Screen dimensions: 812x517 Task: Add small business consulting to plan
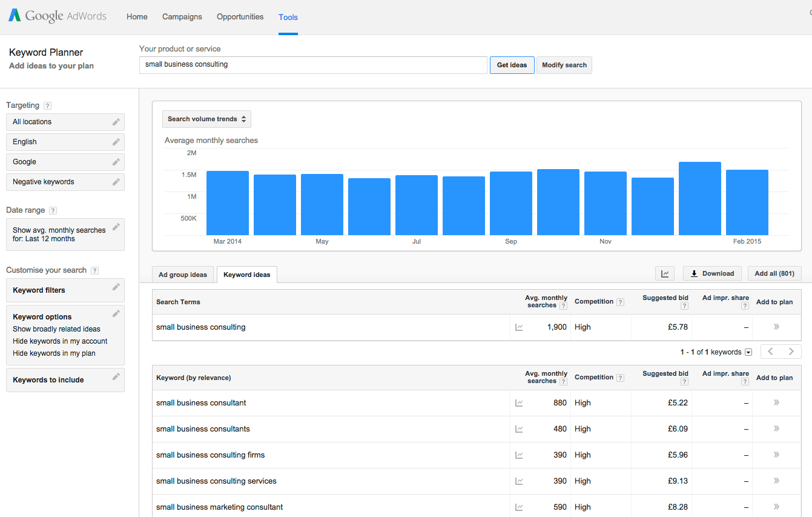(x=776, y=327)
